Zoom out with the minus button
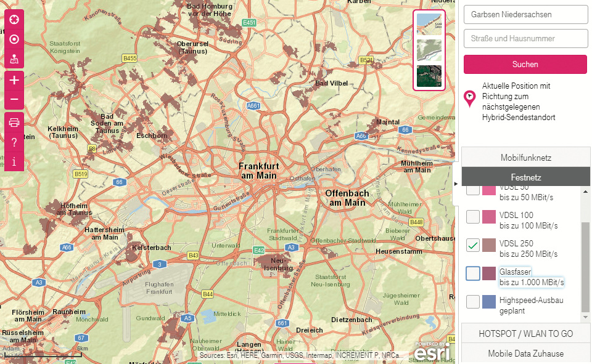Image resolution: width=592 pixels, height=364 pixels. tap(14, 100)
